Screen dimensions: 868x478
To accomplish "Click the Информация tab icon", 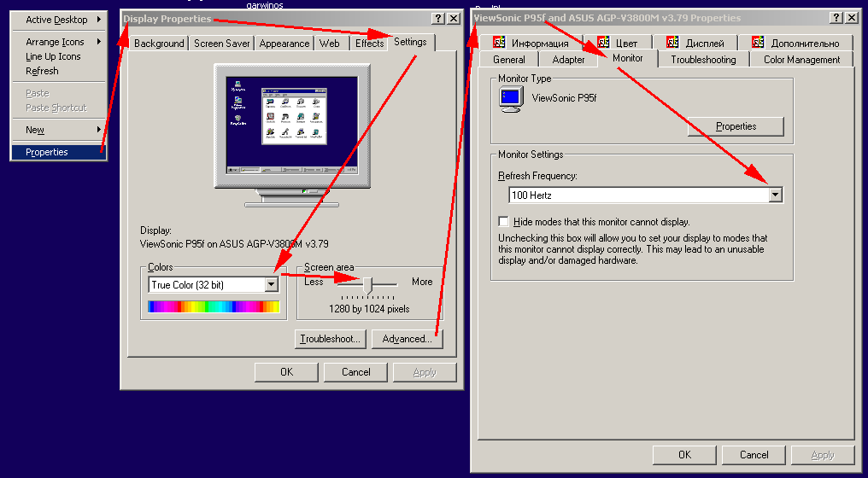I will click(500, 43).
